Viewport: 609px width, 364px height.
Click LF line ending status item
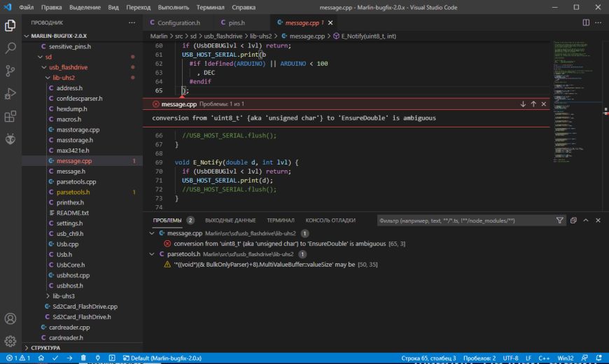528,358
